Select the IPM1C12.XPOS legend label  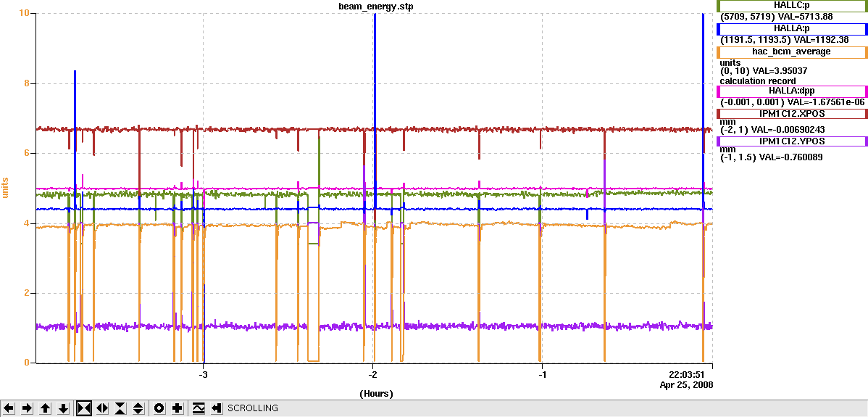(x=792, y=114)
